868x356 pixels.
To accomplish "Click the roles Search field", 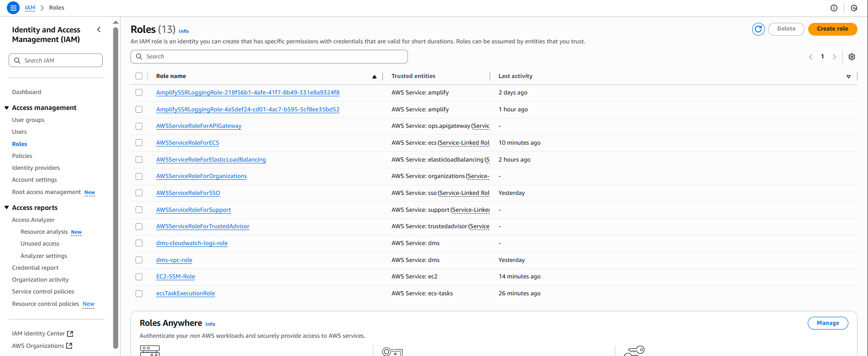I will (269, 57).
